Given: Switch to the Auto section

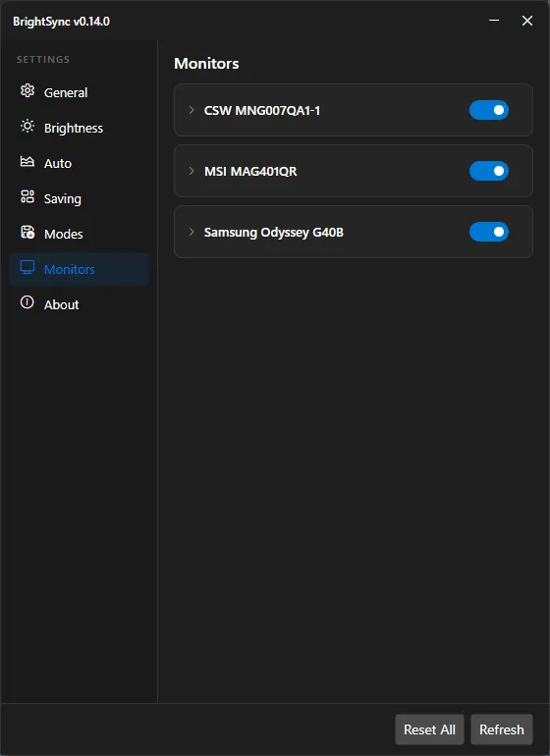Looking at the screenshot, I should click(80, 163).
